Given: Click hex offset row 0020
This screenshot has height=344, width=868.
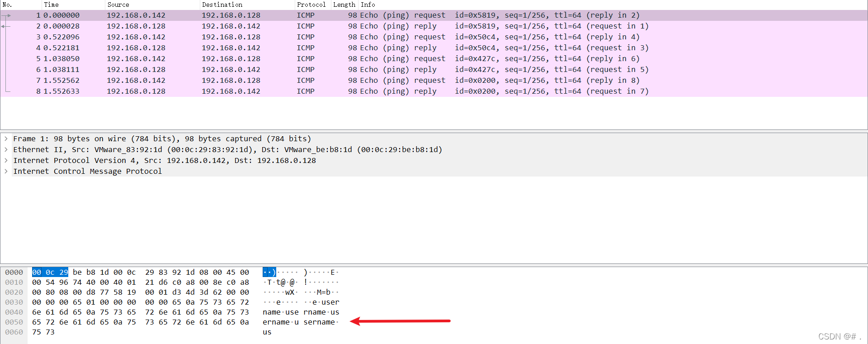Looking at the screenshot, I should tap(14, 292).
